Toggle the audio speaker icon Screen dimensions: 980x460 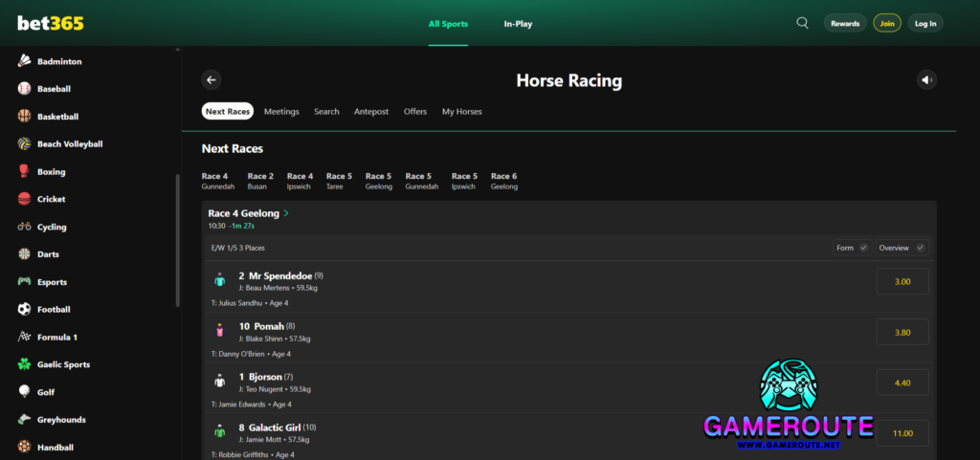click(x=926, y=80)
